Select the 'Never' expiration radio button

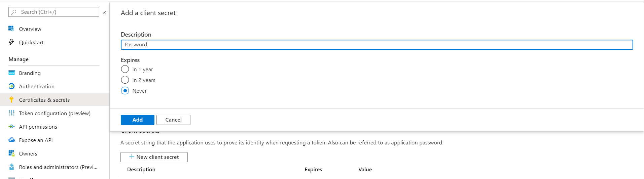point(125,91)
